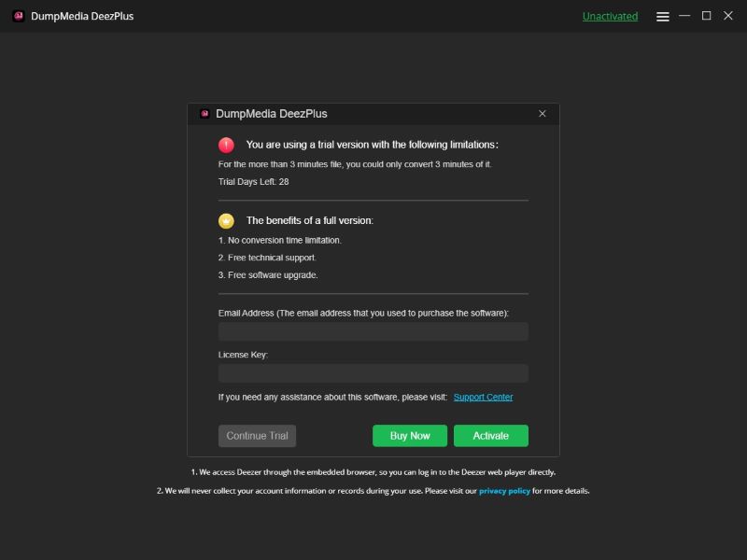Focus the License Key input field

point(373,373)
